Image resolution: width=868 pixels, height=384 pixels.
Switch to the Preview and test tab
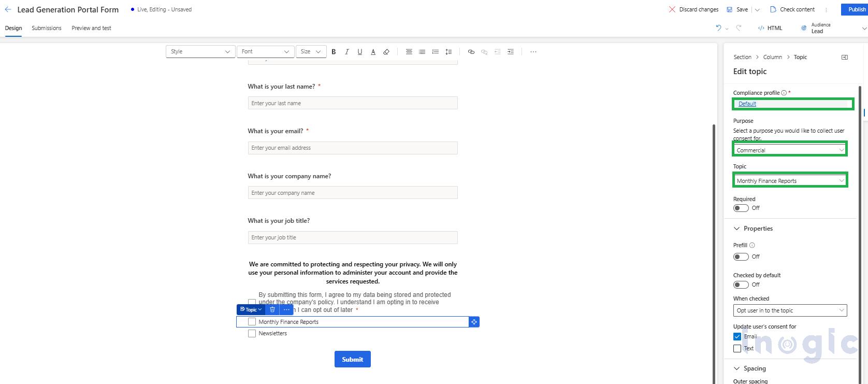pos(91,28)
